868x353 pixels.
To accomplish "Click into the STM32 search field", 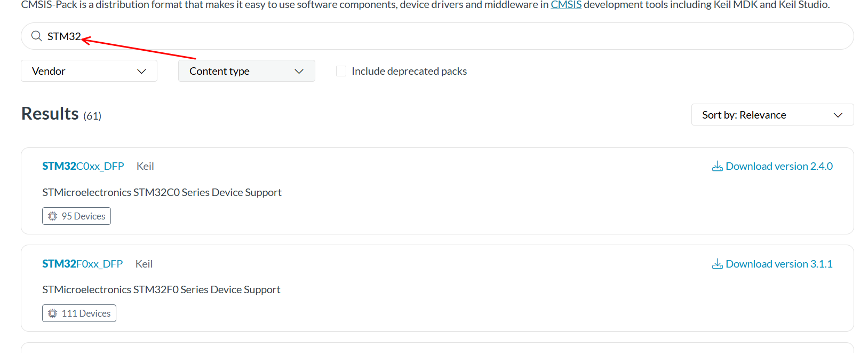I will pyautogui.click(x=437, y=36).
